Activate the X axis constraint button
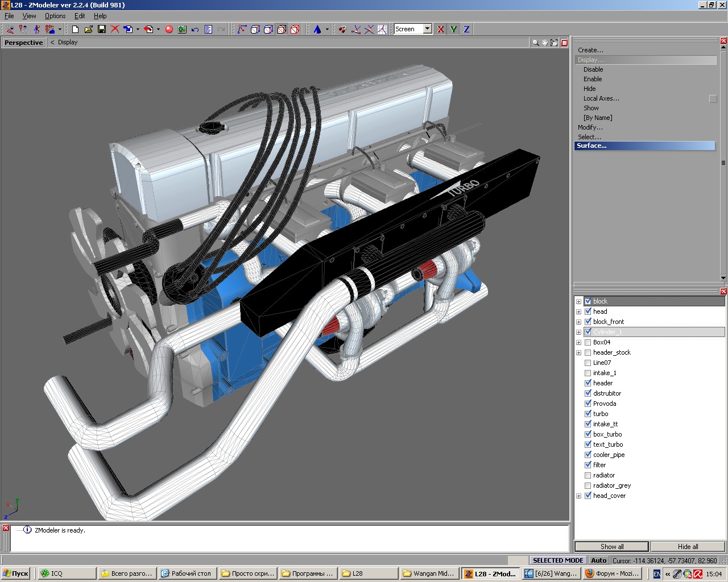The width and height of the screenshot is (728, 582). 440,29
